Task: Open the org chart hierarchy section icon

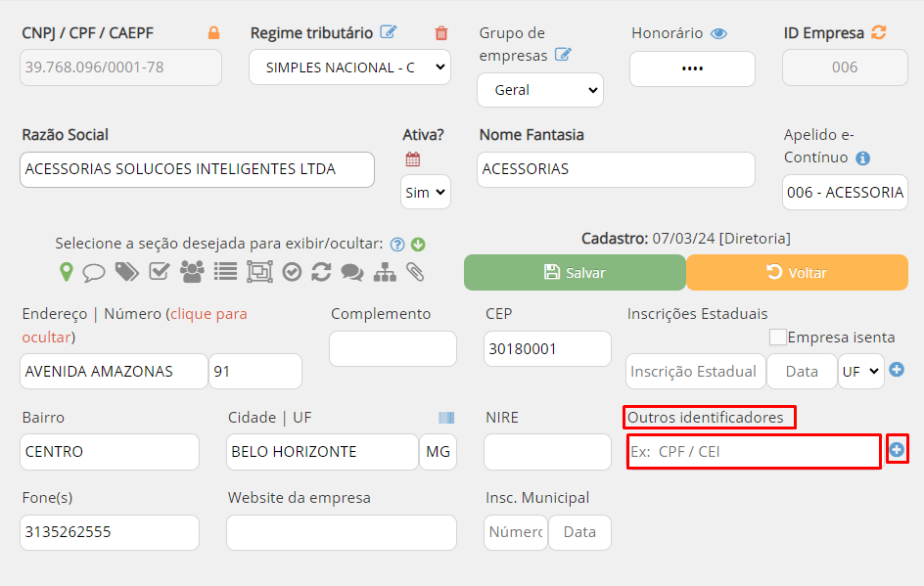Action: 385,272
